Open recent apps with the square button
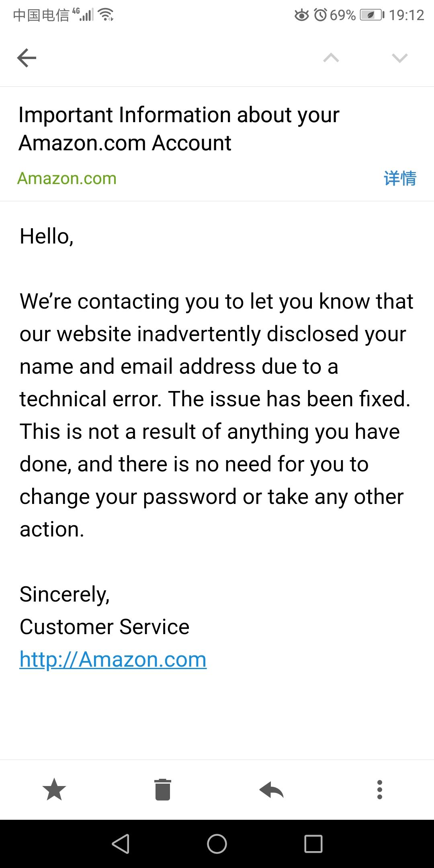Screen dimensions: 434x868 (x=313, y=843)
